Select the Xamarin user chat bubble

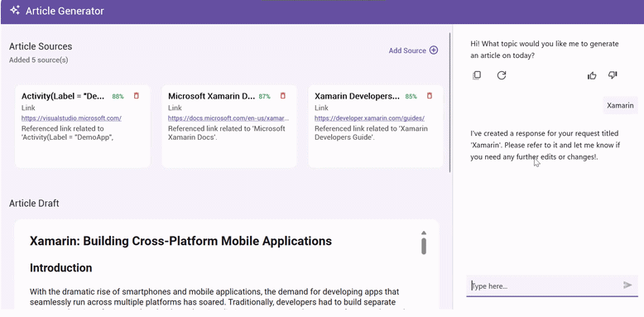[620, 105]
